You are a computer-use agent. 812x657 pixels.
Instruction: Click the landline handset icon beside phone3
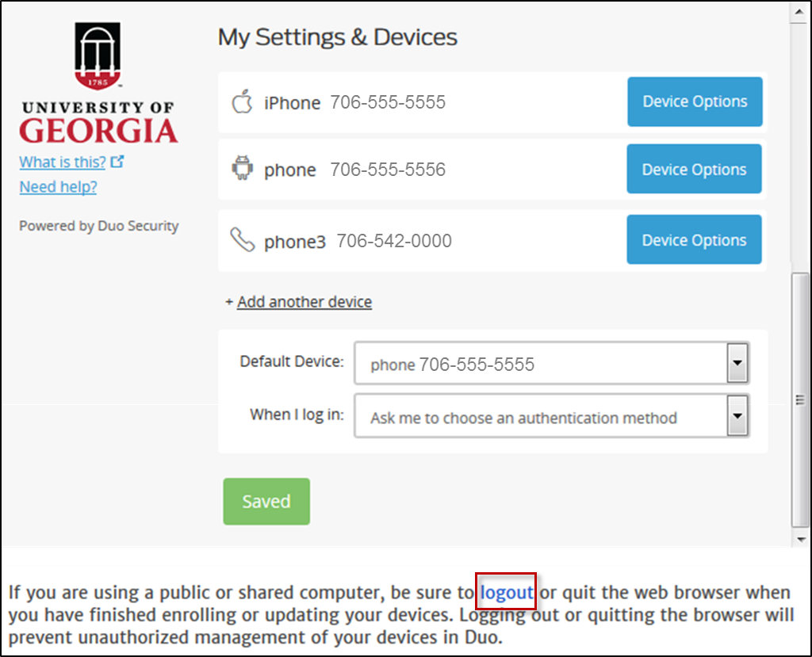(243, 239)
